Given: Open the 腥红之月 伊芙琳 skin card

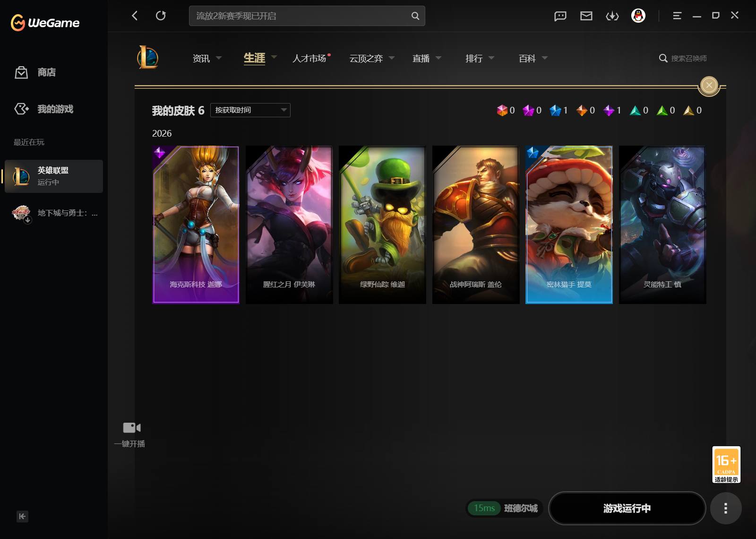Looking at the screenshot, I should 289,225.
